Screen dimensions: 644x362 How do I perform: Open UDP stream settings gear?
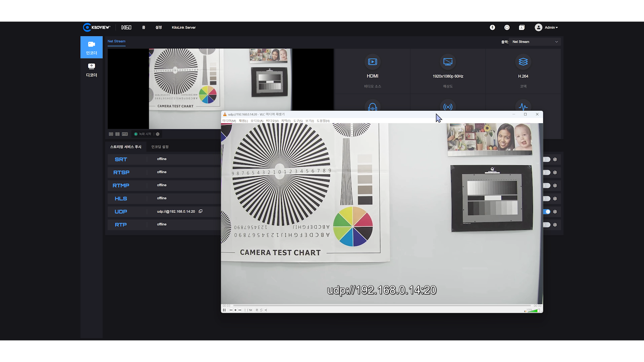pyautogui.click(x=555, y=212)
